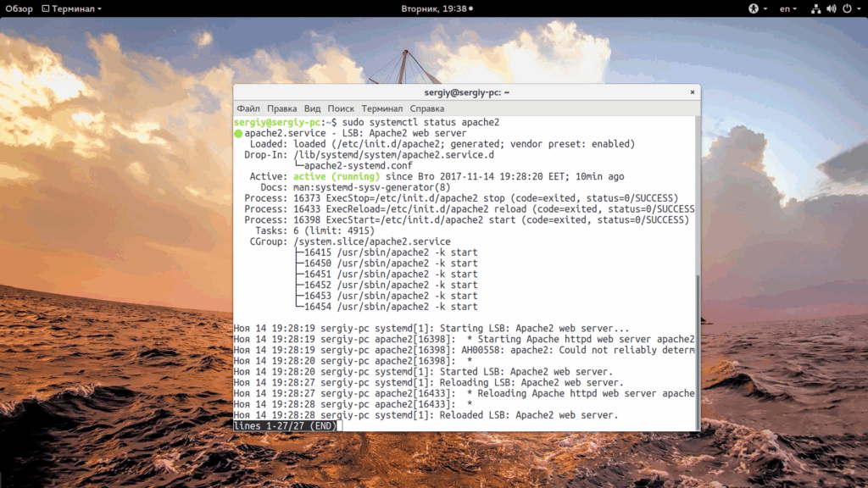Image resolution: width=868 pixels, height=488 pixels.
Task: Close the terminal window with X
Action: [x=693, y=92]
